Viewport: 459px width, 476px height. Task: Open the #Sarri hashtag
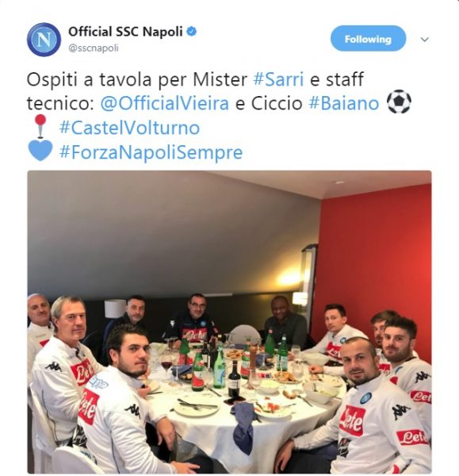pyautogui.click(x=278, y=79)
